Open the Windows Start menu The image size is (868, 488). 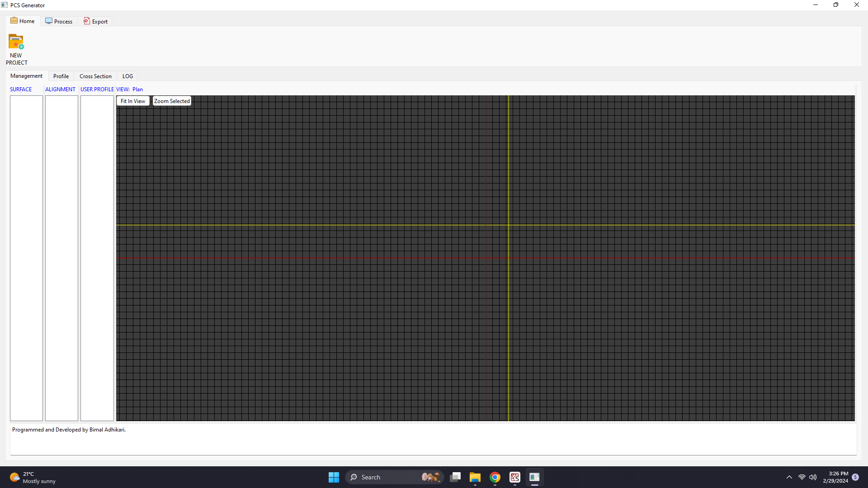(x=334, y=477)
